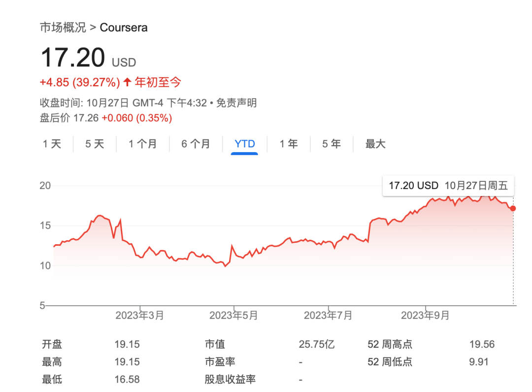Open the 1 个月 chart range
532x392 pixels.
click(142, 144)
